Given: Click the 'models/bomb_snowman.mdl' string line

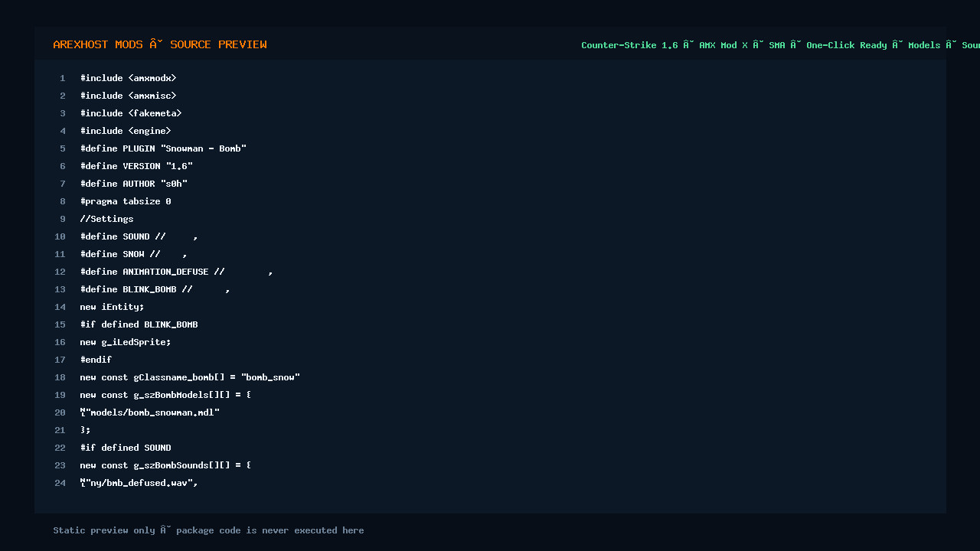Looking at the screenshot, I should [x=150, y=412].
